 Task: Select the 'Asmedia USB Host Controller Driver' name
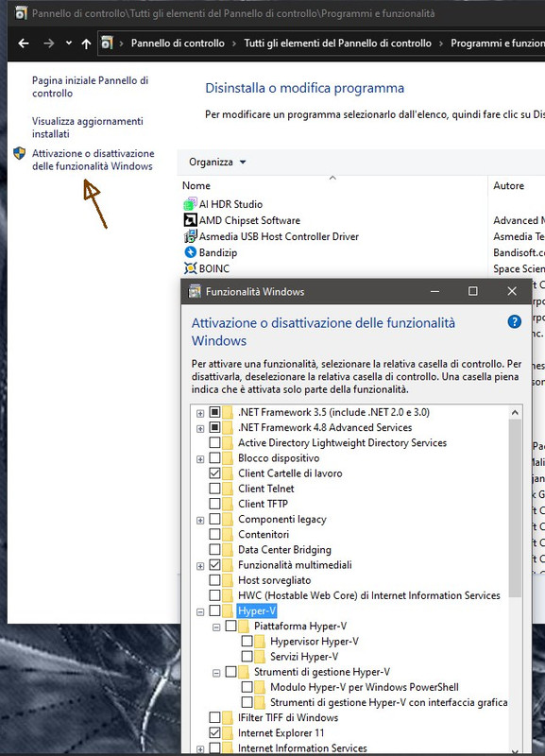[279, 236]
